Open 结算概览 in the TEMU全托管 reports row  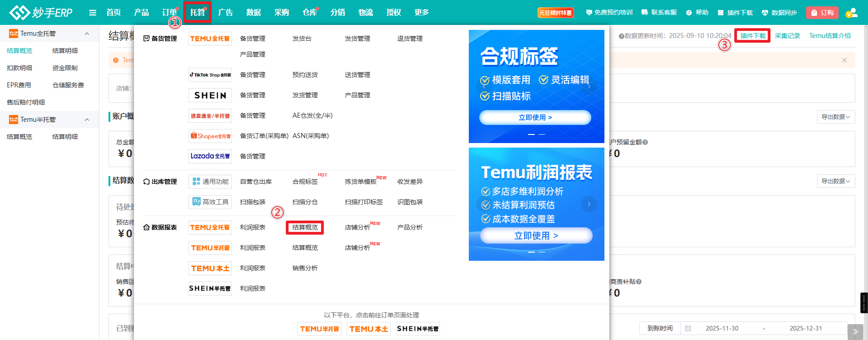[x=305, y=227]
